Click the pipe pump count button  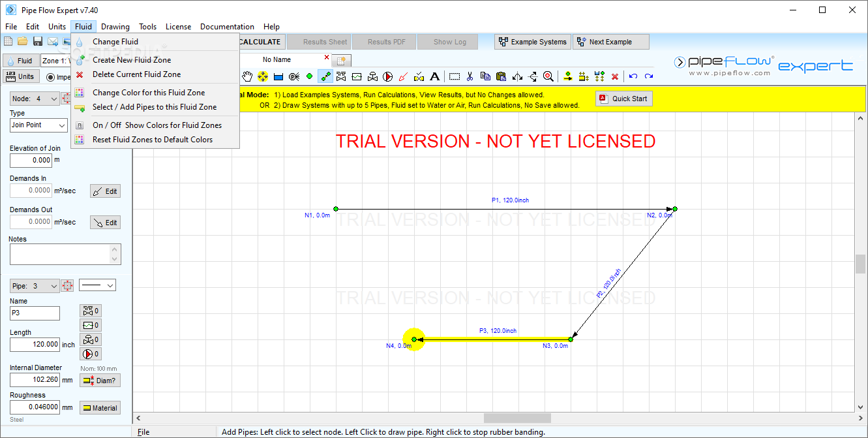pos(91,354)
